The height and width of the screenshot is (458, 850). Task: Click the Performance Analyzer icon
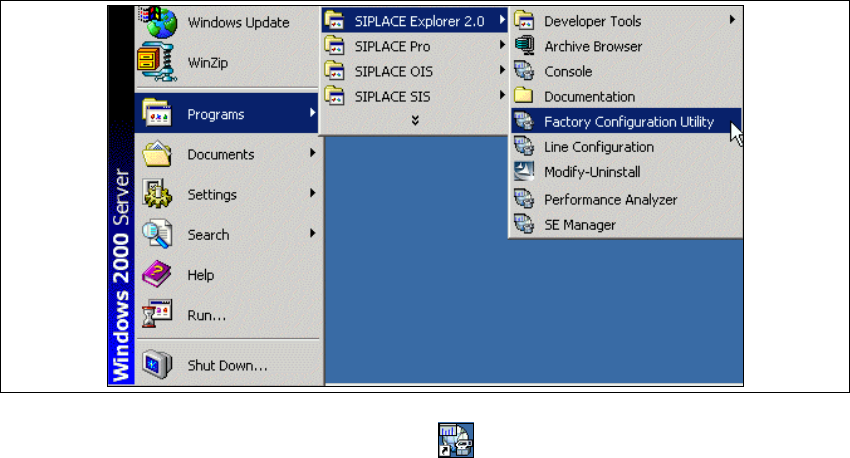pos(524,199)
